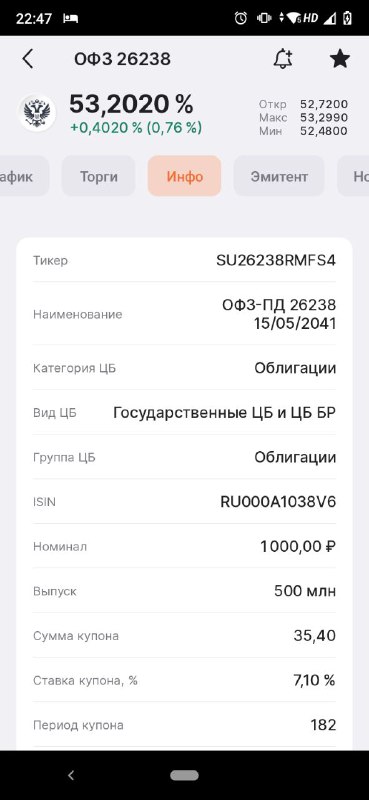Tap the bond issuer emblem logo
This screenshot has height=800, width=369.
point(37,113)
